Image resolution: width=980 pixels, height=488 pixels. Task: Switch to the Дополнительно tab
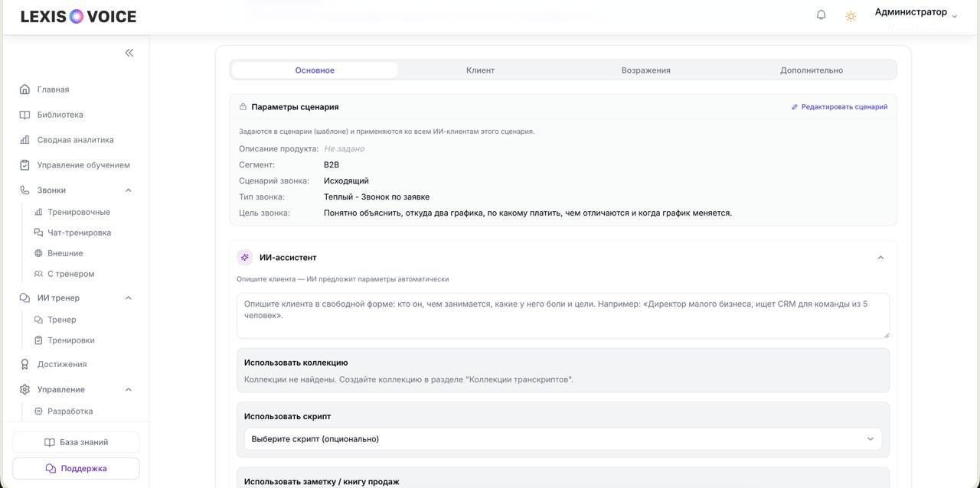click(x=812, y=70)
